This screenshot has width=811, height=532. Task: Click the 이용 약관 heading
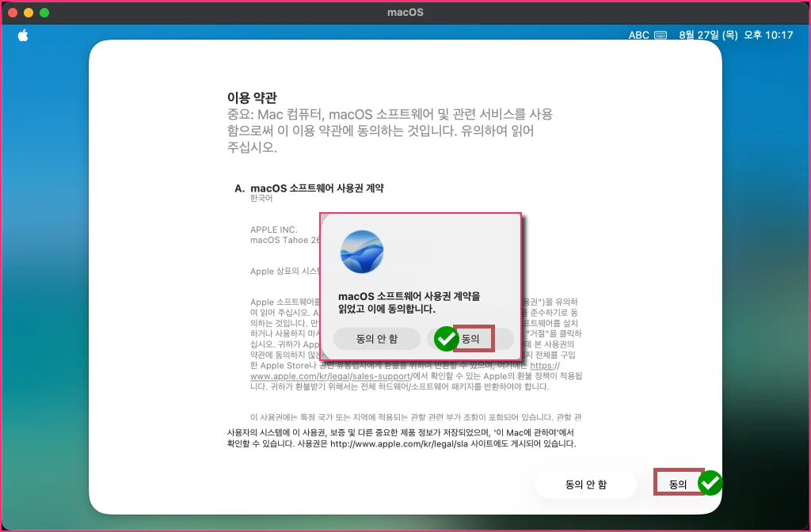click(x=252, y=97)
